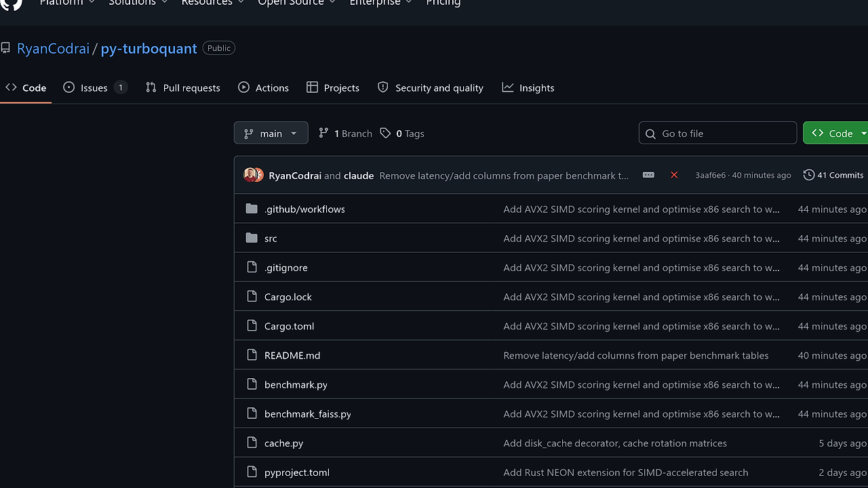868x488 pixels.
Task: Open commit 'Add disk_cache decorator, cache rotation matrices'
Action: (615, 443)
